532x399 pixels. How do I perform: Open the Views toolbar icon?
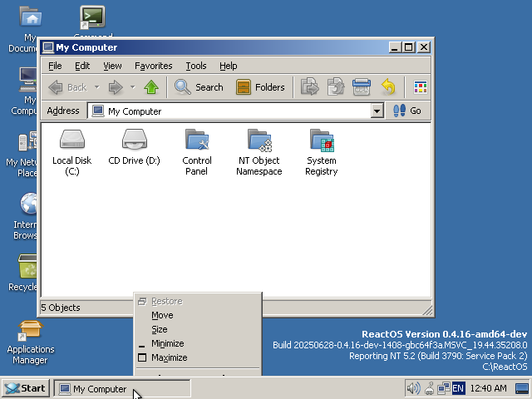point(421,87)
